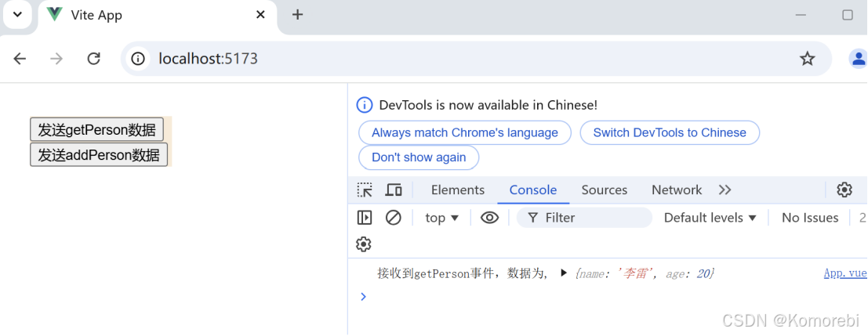Open a new browser tab
This screenshot has height=336, width=868.
297,14
